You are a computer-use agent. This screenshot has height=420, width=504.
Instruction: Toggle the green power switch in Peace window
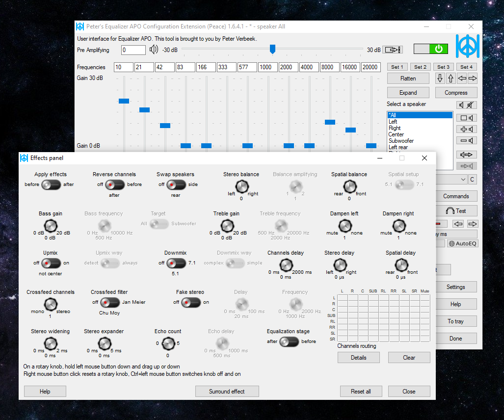[x=430, y=49]
